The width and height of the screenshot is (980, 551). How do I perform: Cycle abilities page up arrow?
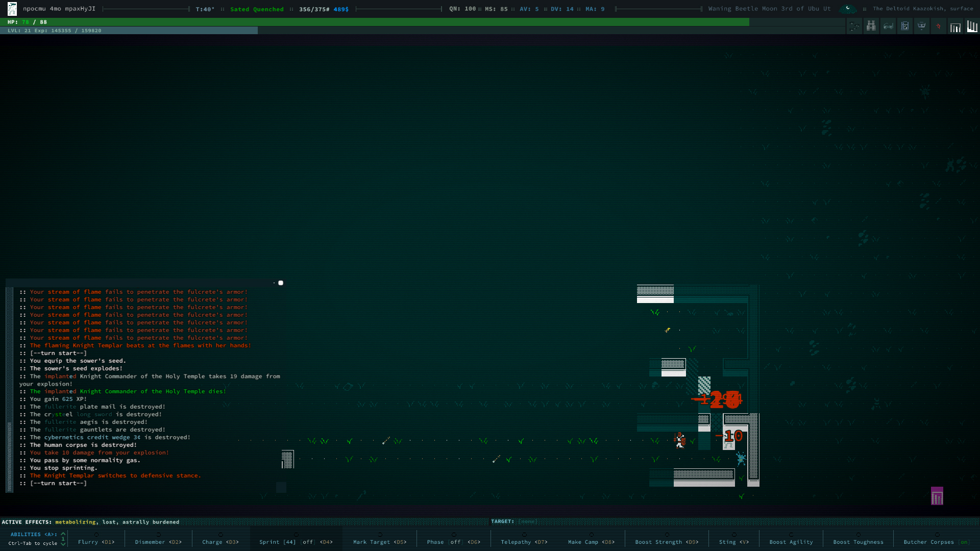click(63, 534)
